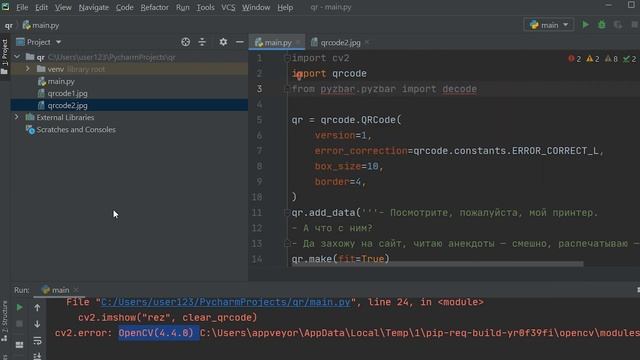
Task: Open the VCS menu
Action: (x=228, y=7)
